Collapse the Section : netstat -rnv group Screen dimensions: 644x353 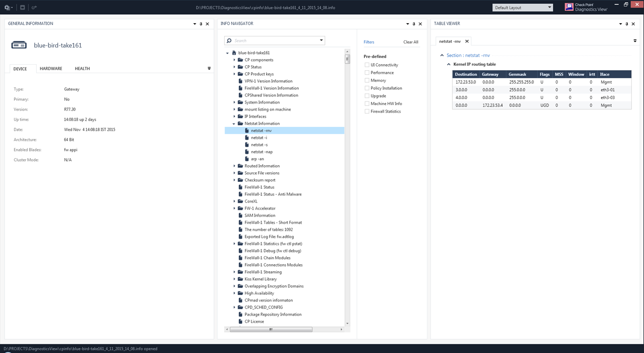pos(442,56)
